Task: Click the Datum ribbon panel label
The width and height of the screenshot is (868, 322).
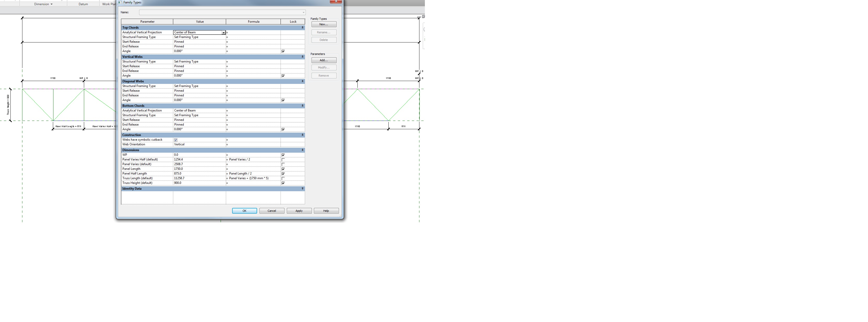Action: (83, 4)
